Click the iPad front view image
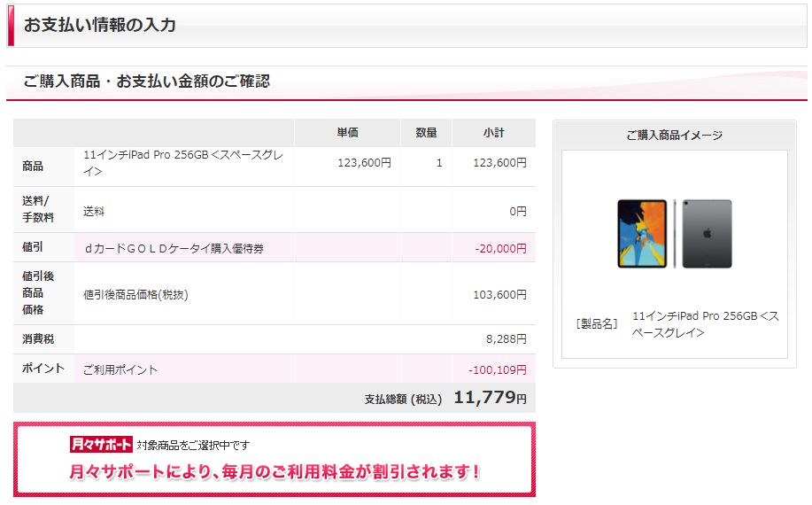812x505 pixels. [642, 234]
